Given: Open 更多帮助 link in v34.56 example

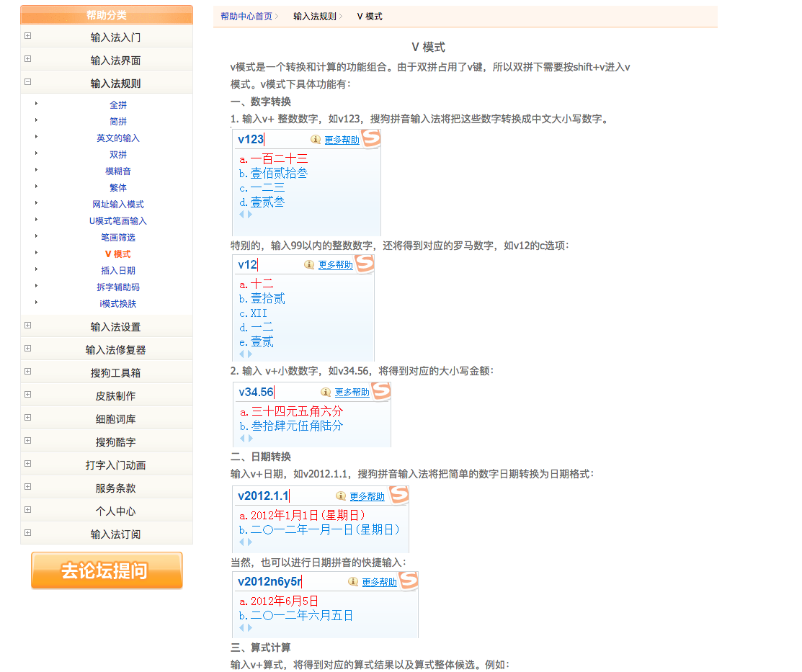Looking at the screenshot, I should point(352,393).
